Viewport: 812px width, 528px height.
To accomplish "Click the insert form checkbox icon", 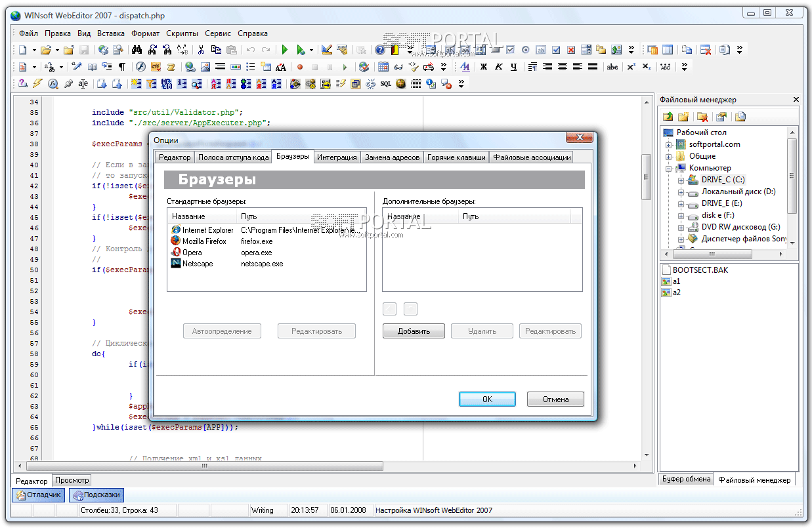I will coord(510,50).
